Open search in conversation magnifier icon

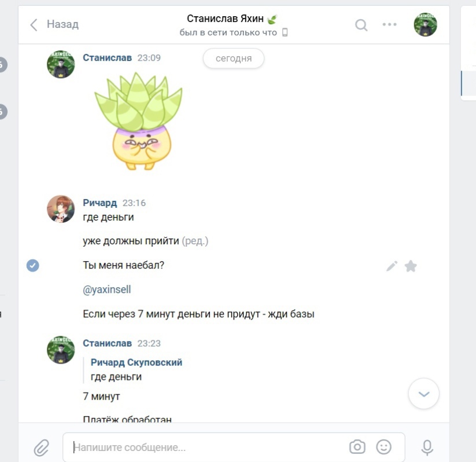click(361, 25)
